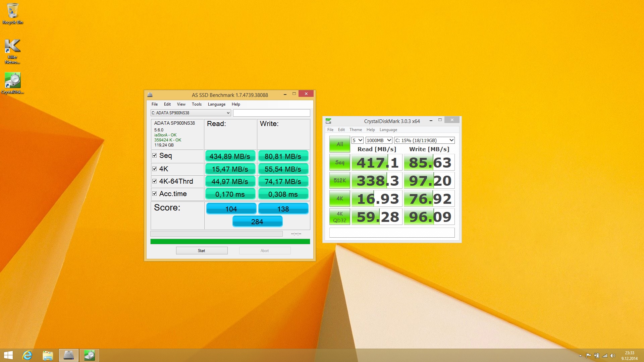Open the Killer Network desktop shortcut

click(x=13, y=51)
